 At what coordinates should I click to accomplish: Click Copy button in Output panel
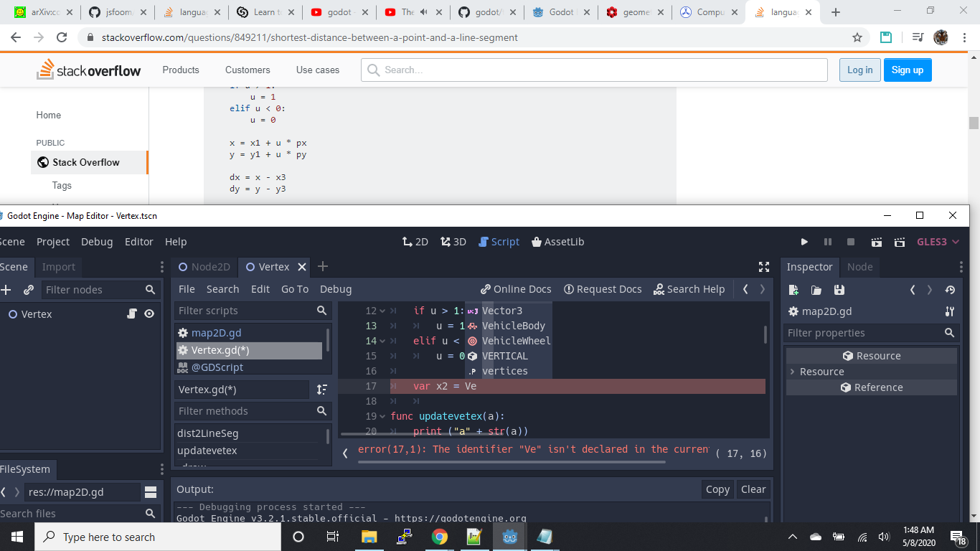(717, 489)
